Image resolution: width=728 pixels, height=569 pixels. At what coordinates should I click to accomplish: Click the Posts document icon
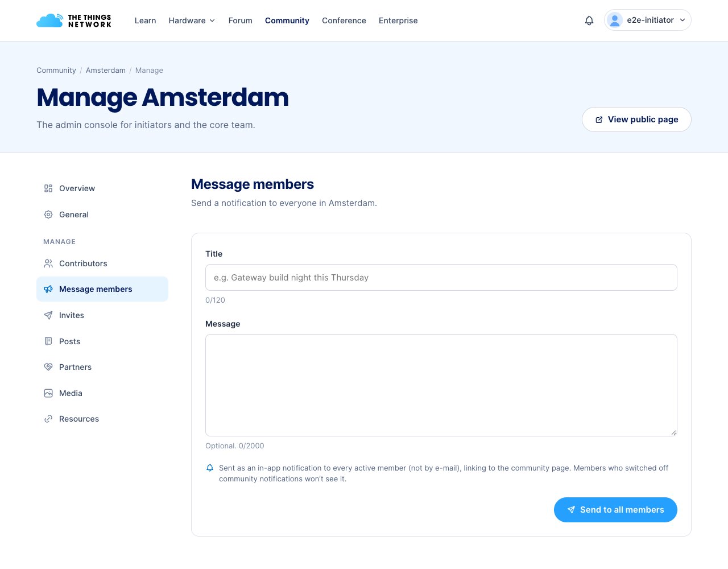(48, 341)
